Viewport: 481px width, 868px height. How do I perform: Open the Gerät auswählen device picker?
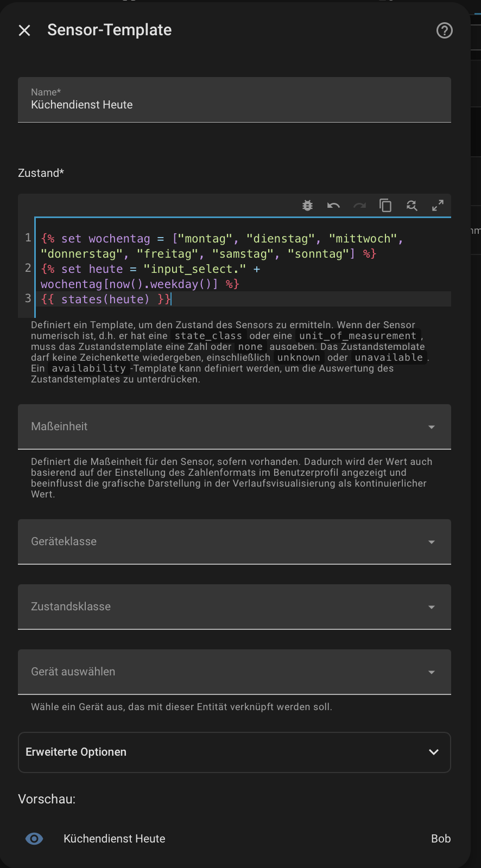coord(235,672)
